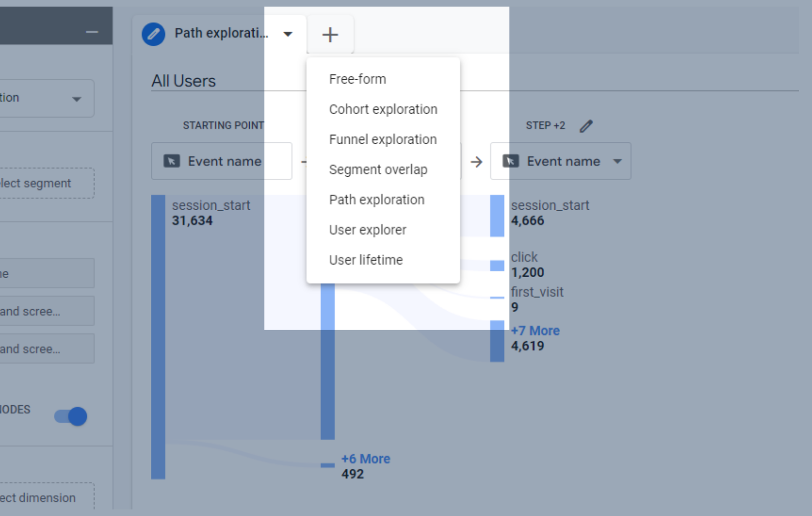
Task: Select Cohort exploration menu option
Action: pos(383,109)
